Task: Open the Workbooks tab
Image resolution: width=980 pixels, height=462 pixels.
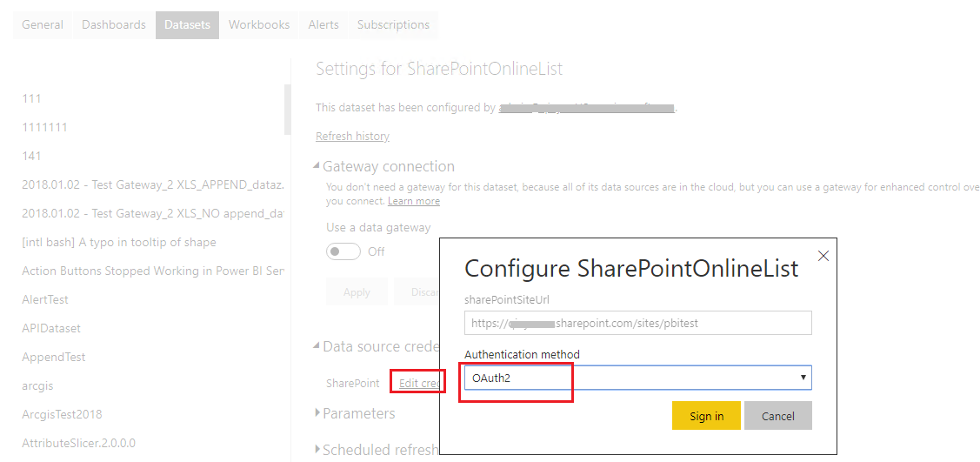Action: (259, 25)
